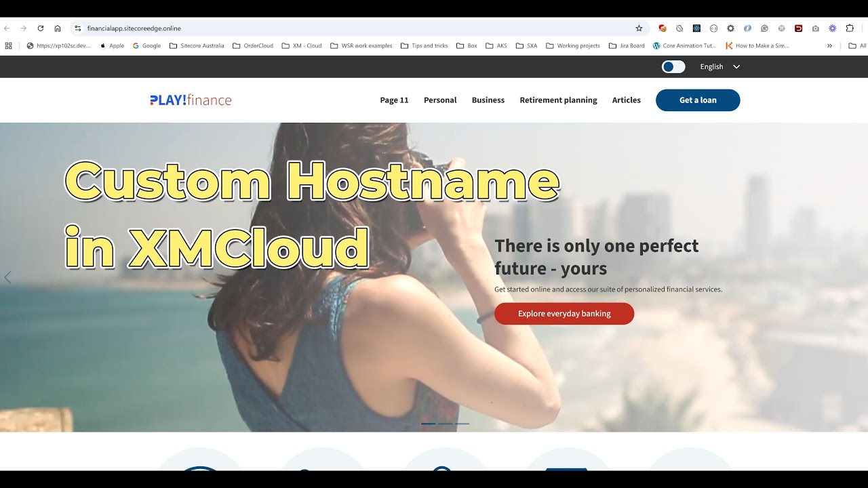Open the apps grid in bookmarks bar
The image size is (868, 488).
pyautogui.click(x=8, y=45)
